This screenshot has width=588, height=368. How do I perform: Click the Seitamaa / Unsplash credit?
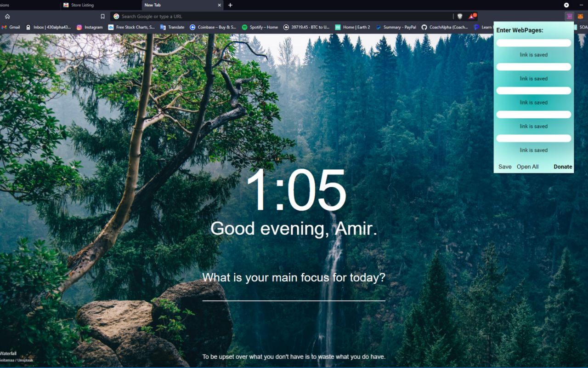tap(16, 360)
